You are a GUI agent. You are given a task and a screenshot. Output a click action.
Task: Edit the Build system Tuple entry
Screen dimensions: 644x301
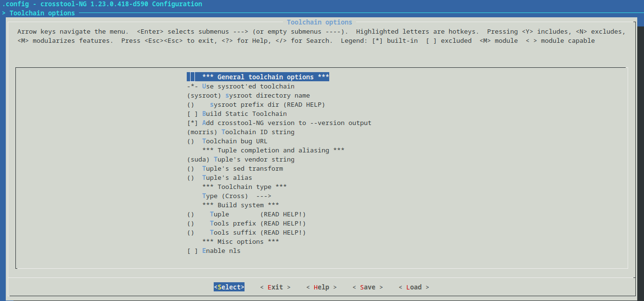[246, 214]
